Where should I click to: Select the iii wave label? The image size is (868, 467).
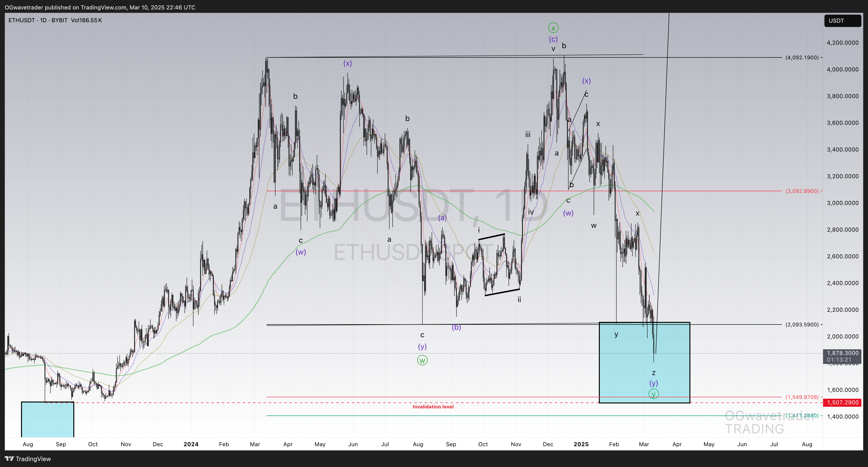tap(528, 135)
